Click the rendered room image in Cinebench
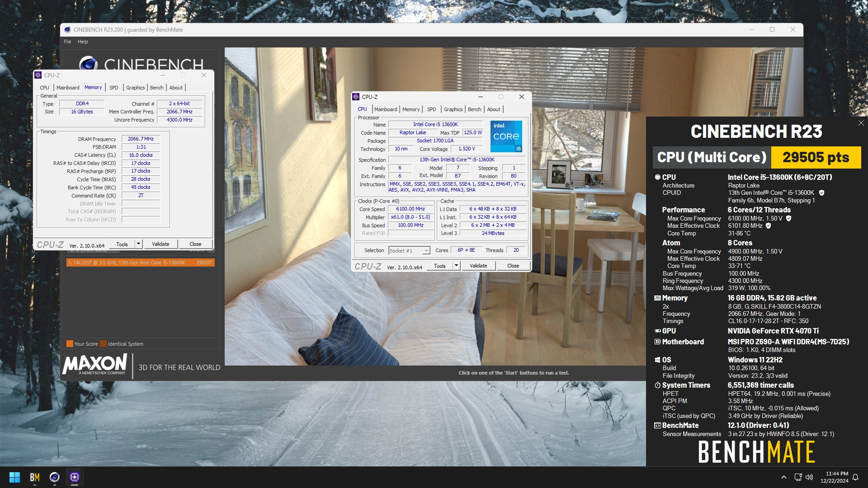868x488 pixels. (x=514, y=206)
